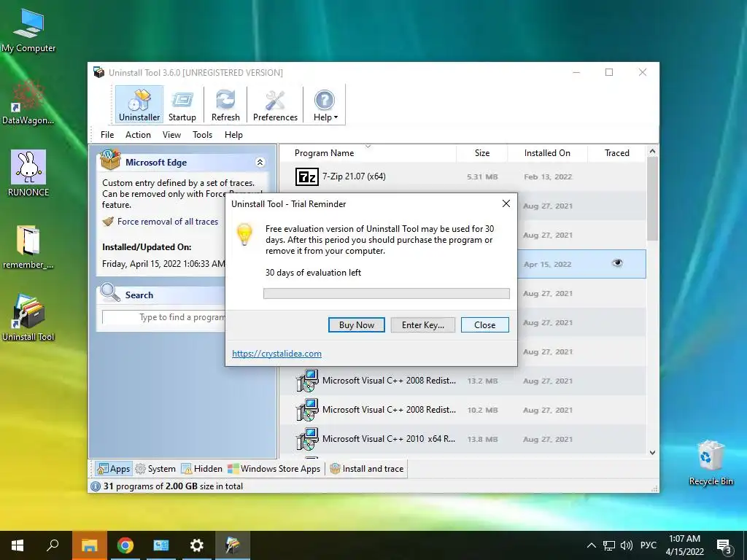Open File Explorer from taskbar
The width and height of the screenshot is (747, 560).
[x=89, y=545]
